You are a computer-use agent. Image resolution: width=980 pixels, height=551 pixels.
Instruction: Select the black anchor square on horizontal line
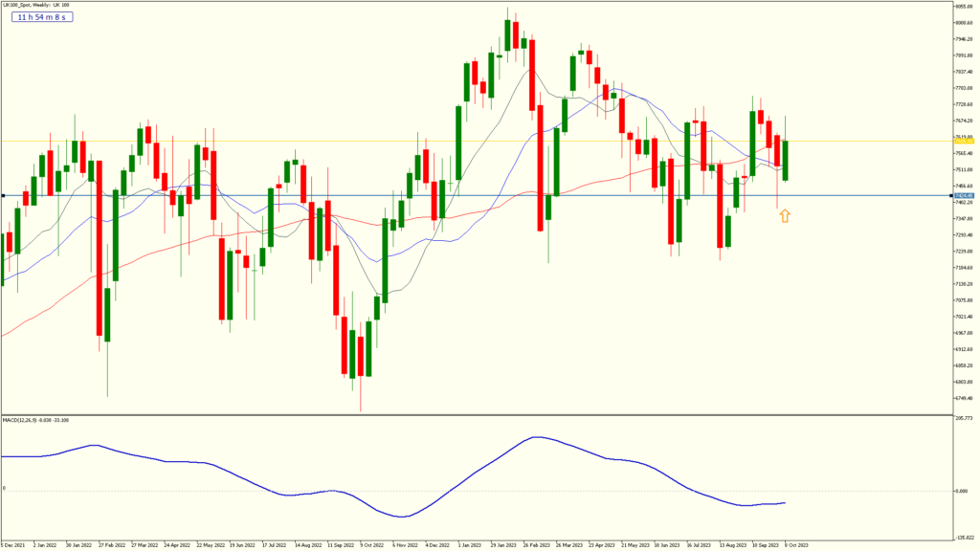click(x=4, y=195)
